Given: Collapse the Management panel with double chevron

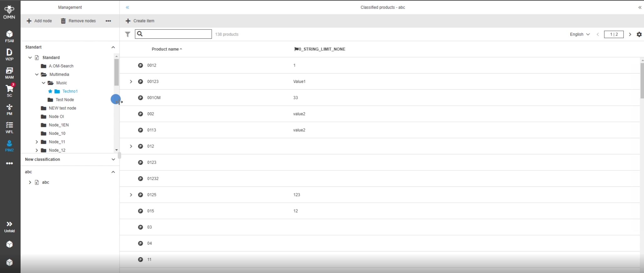Looking at the screenshot, I should coord(127,8).
